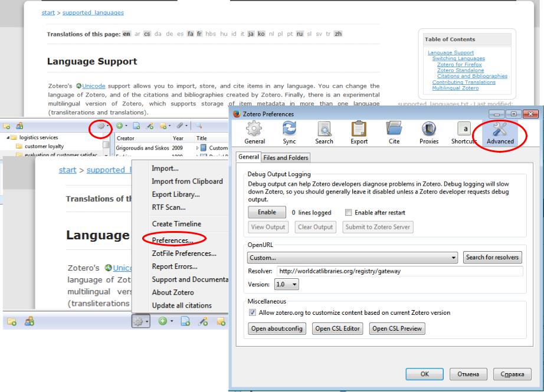Switch to the Files and Folders tab
Viewport: 544px width, 392px height.
click(x=286, y=158)
